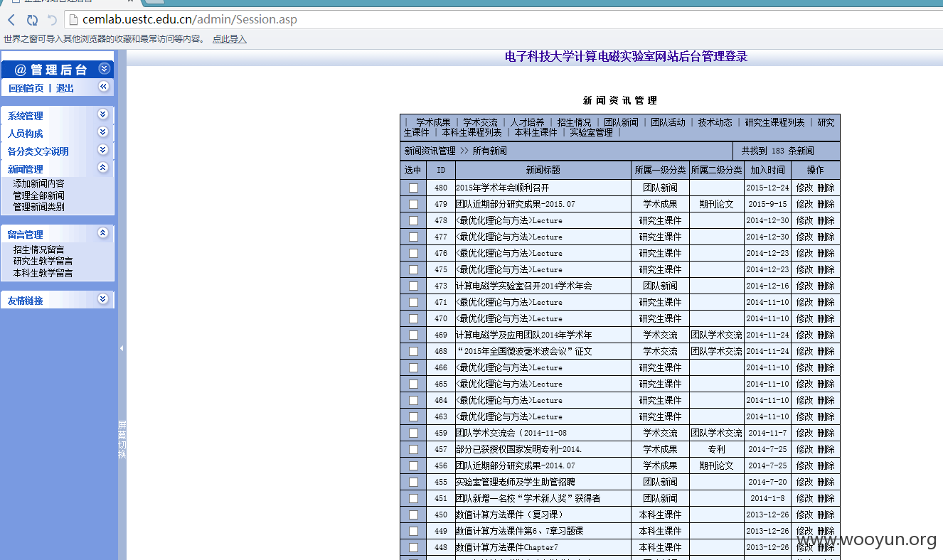The image size is (943, 560).
Task: Open 本科生教学留言 in sidebar
Action: [x=43, y=273]
